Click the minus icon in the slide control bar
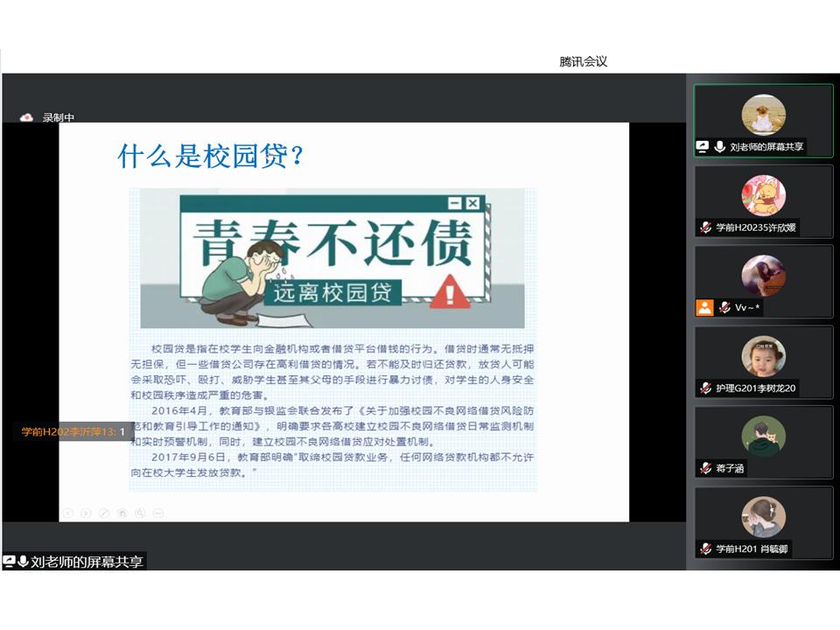840x630 pixels. (158, 513)
